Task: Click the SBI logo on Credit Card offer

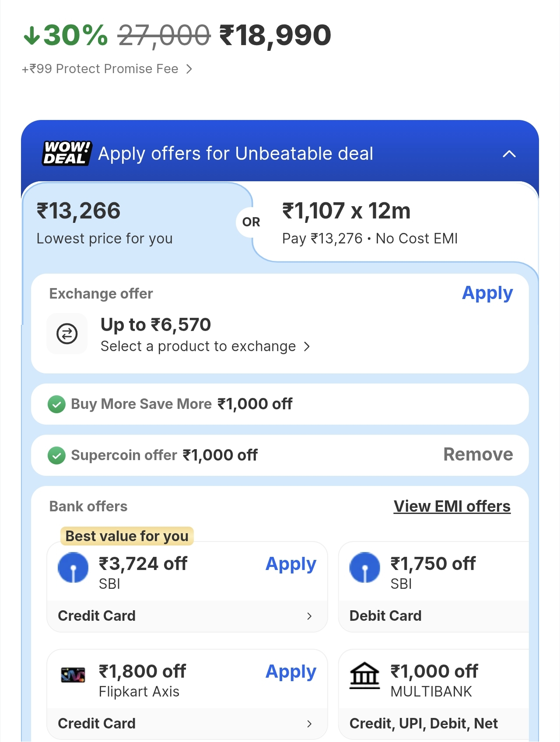Action: 73,567
